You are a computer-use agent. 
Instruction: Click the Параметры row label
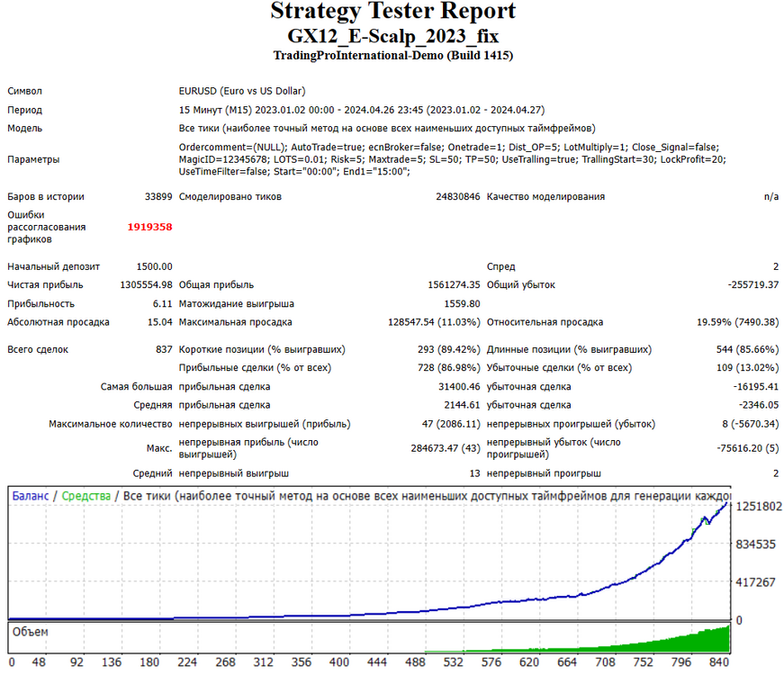(33, 159)
